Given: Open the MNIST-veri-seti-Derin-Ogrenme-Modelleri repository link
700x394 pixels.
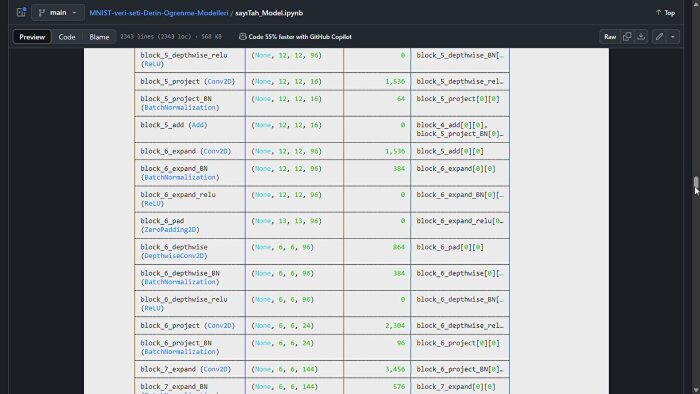Looking at the screenshot, I should tap(158, 13).
